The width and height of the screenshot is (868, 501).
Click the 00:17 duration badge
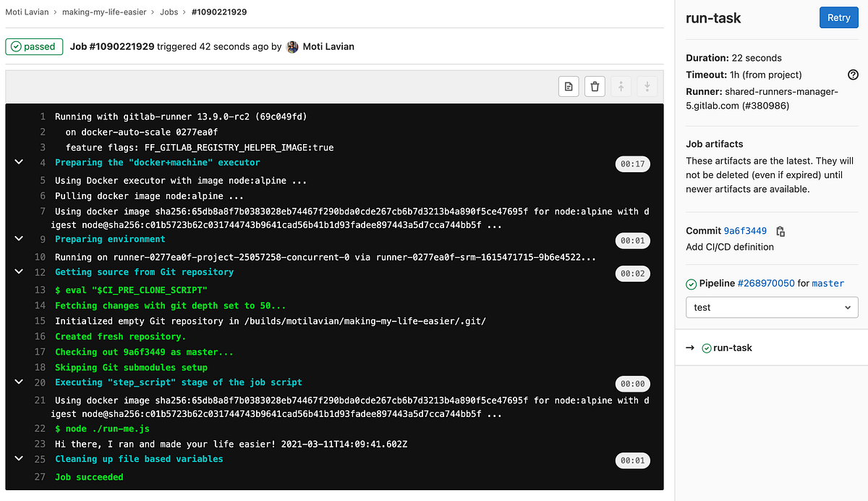click(x=632, y=164)
